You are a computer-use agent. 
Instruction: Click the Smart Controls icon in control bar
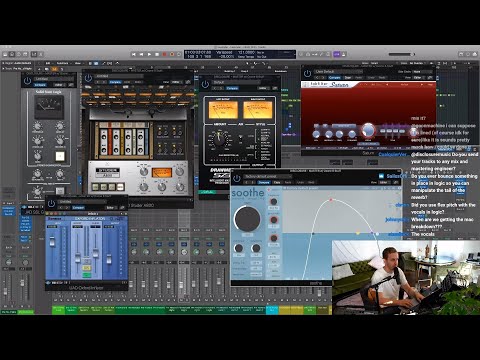34,54
